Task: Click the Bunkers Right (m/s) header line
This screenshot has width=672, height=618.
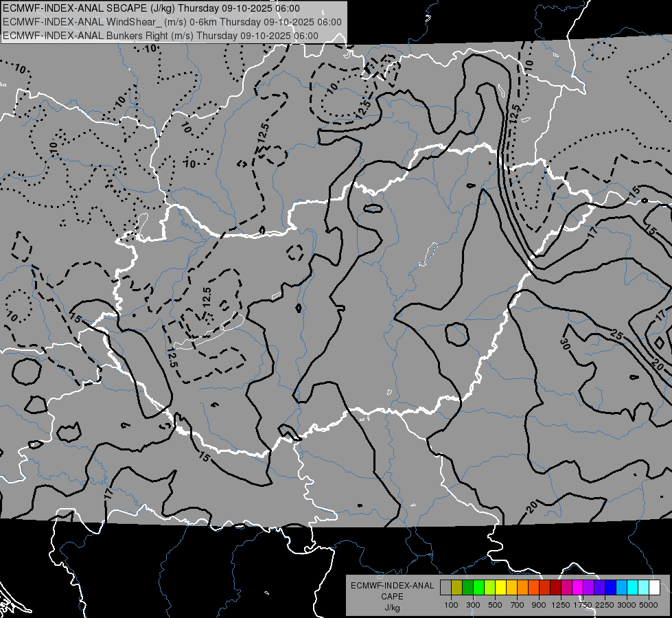Action: (x=161, y=36)
